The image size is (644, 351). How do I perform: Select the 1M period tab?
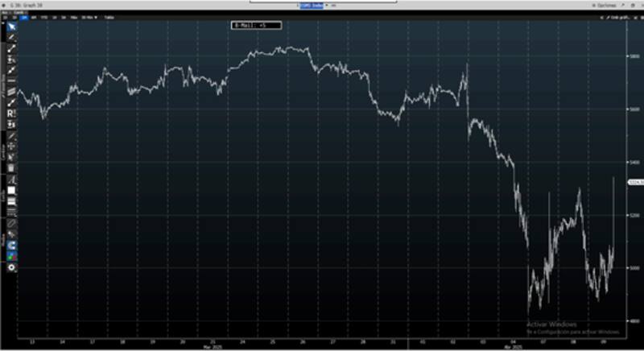[24, 16]
